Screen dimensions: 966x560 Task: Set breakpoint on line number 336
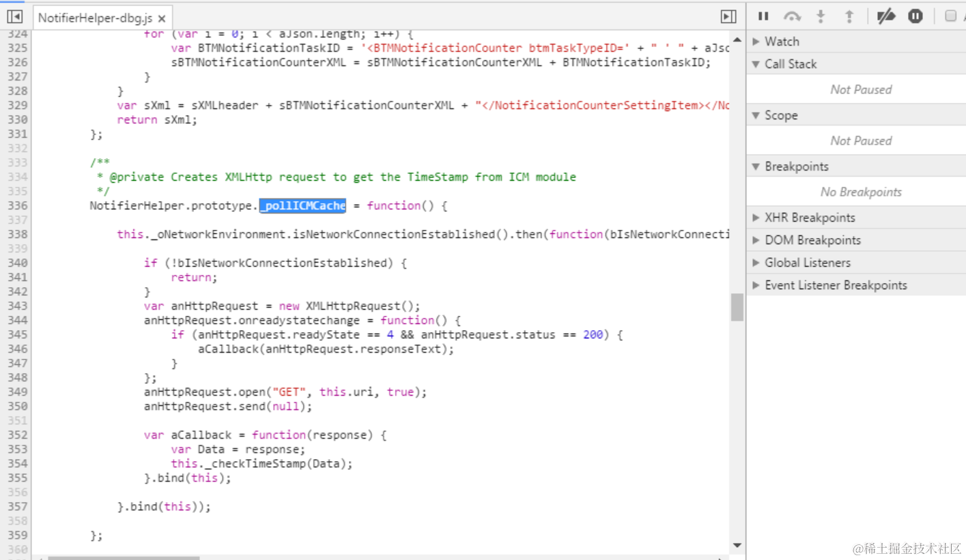[17, 205]
